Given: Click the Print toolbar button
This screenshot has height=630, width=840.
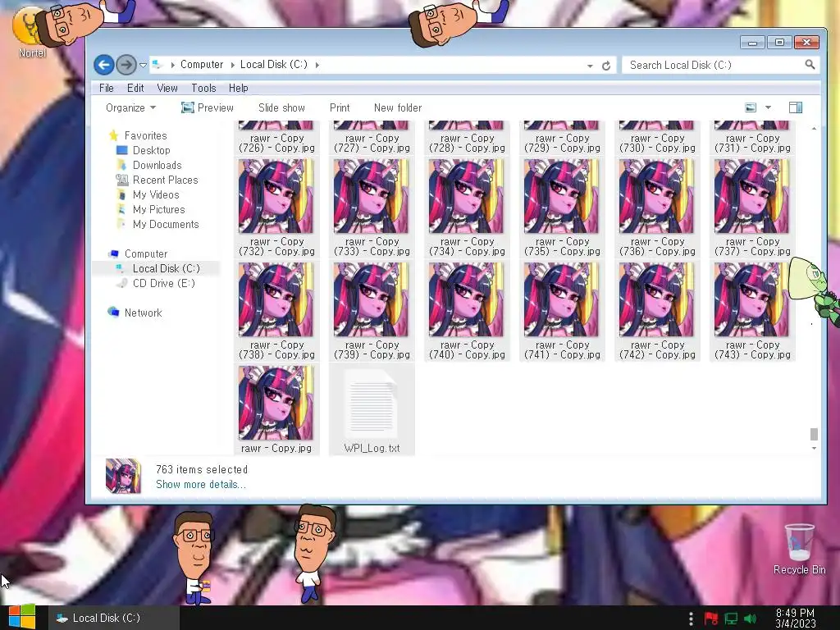Looking at the screenshot, I should click(340, 107).
